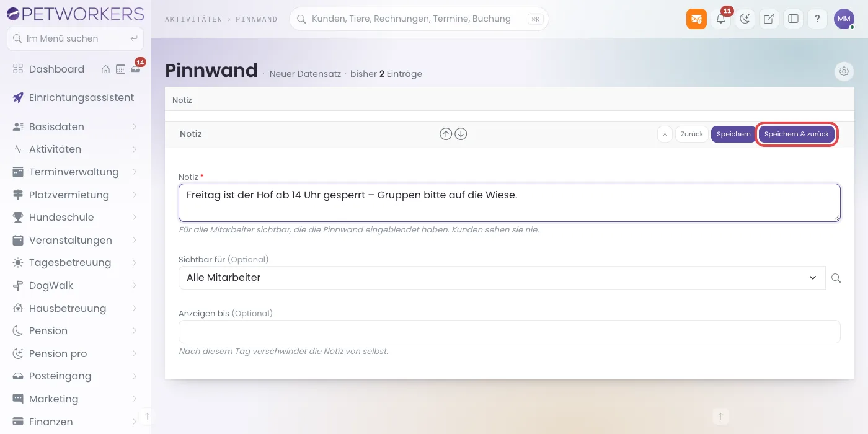The image size is (868, 434).
Task: Open Dashboard in the sidebar
Action: click(x=56, y=69)
